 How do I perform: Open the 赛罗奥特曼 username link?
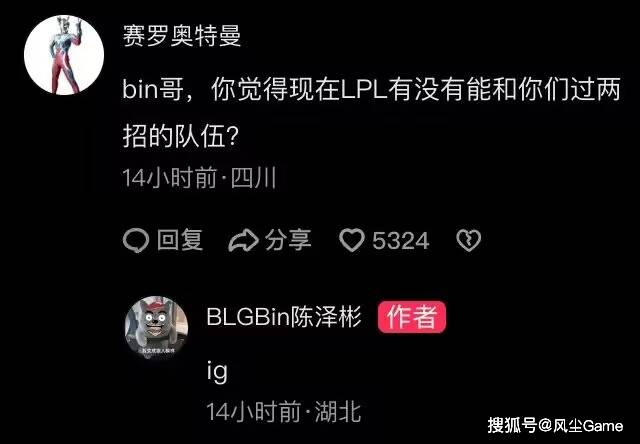182,35
